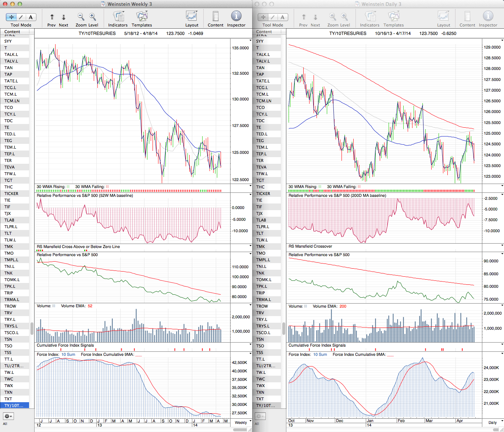This screenshot has width=504, height=432.
Task: Select text annotation tool in Weekly window
Action: coord(31,17)
